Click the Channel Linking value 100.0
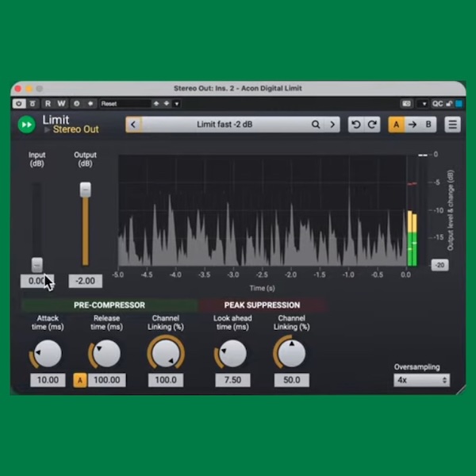Image resolution: width=476 pixels, height=476 pixels. [166, 380]
